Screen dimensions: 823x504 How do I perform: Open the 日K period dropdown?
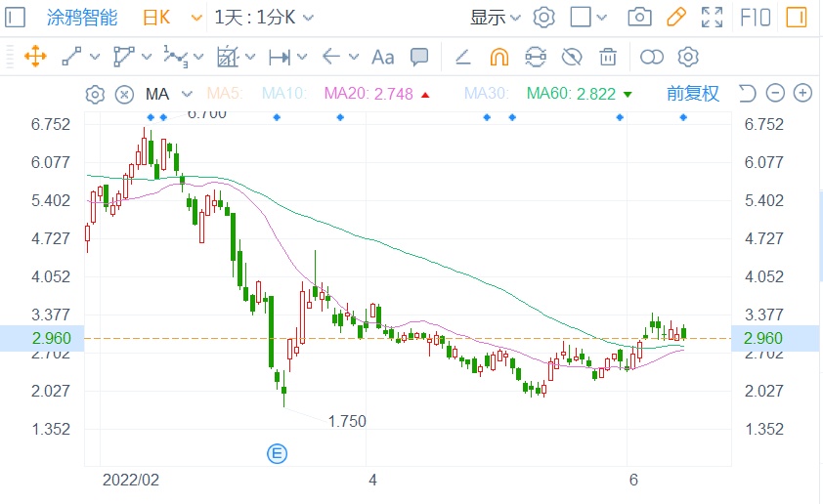[172, 18]
